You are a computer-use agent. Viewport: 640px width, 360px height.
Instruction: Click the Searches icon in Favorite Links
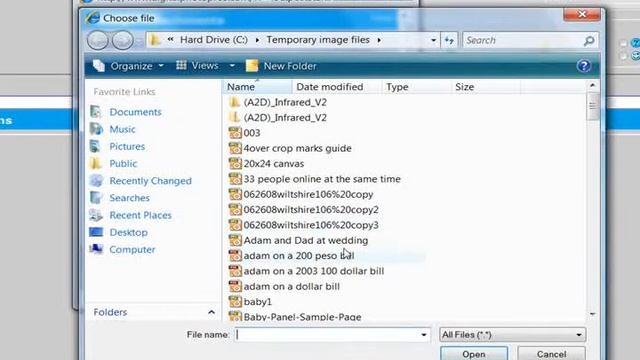(x=96, y=198)
